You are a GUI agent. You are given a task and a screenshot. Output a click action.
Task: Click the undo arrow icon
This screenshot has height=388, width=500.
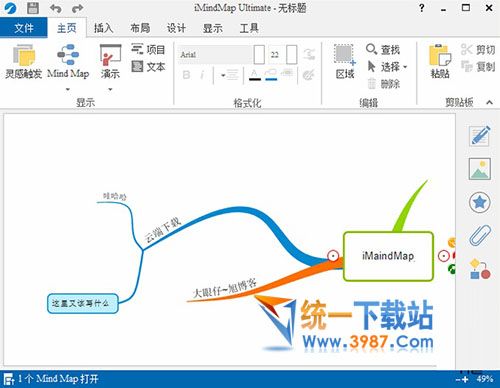(x=56, y=8)
